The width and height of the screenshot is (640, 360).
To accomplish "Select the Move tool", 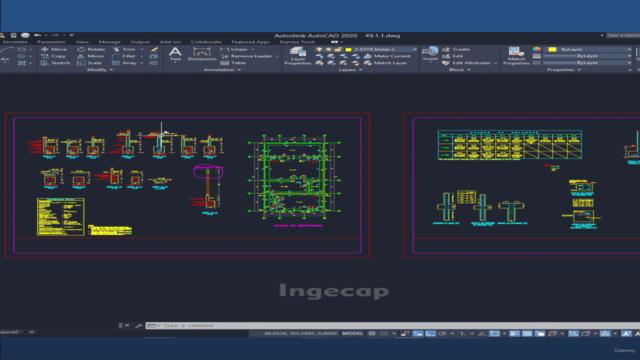I will click(54, 49).
